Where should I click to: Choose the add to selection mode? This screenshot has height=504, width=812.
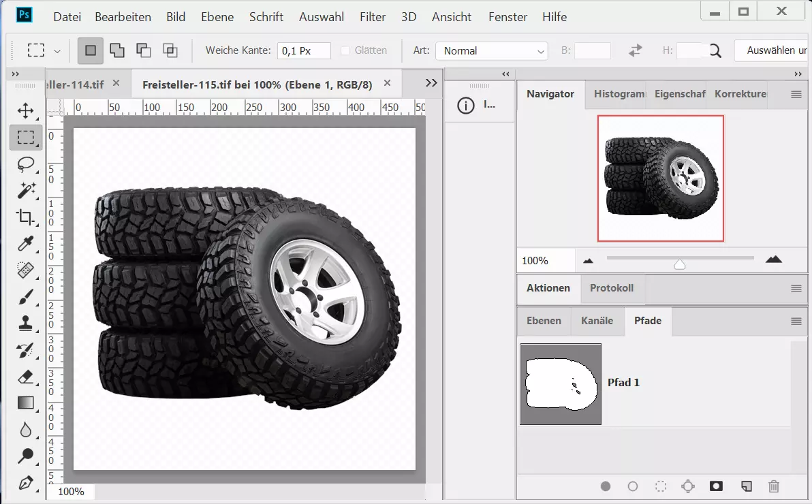117,50
